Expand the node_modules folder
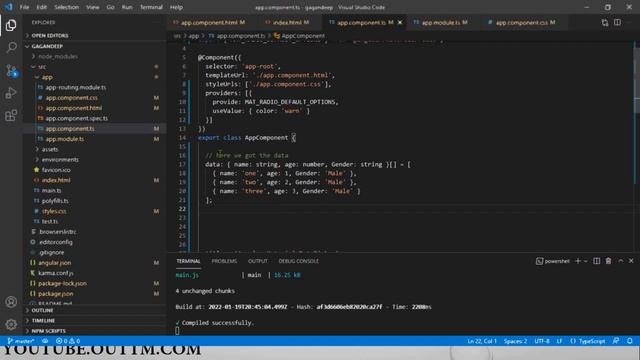The width and height of the screenshot is (640, 360). pos(58,56)
